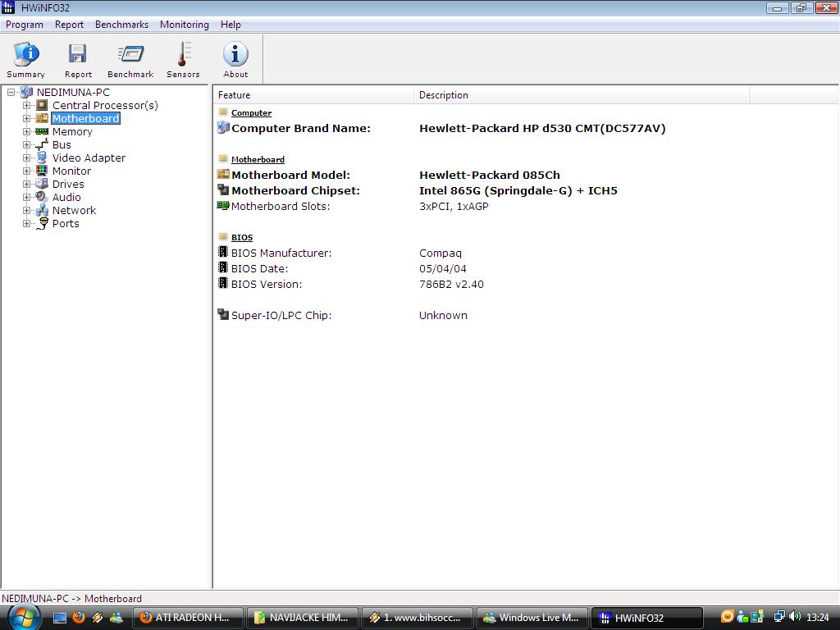840x630 pixels.
Task: Click the 13:24 system clock
Action: [818, 618]
